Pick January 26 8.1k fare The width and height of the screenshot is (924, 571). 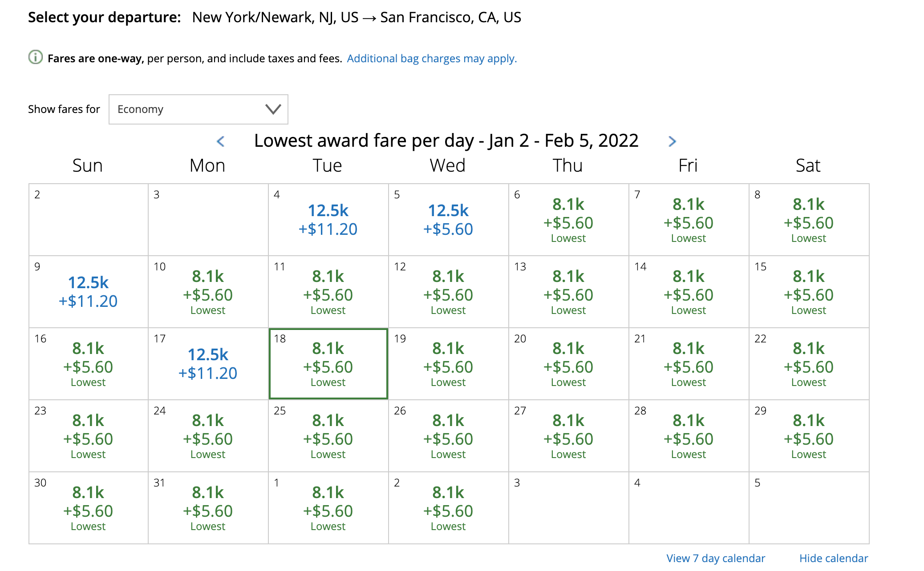[x=448, y=436]
